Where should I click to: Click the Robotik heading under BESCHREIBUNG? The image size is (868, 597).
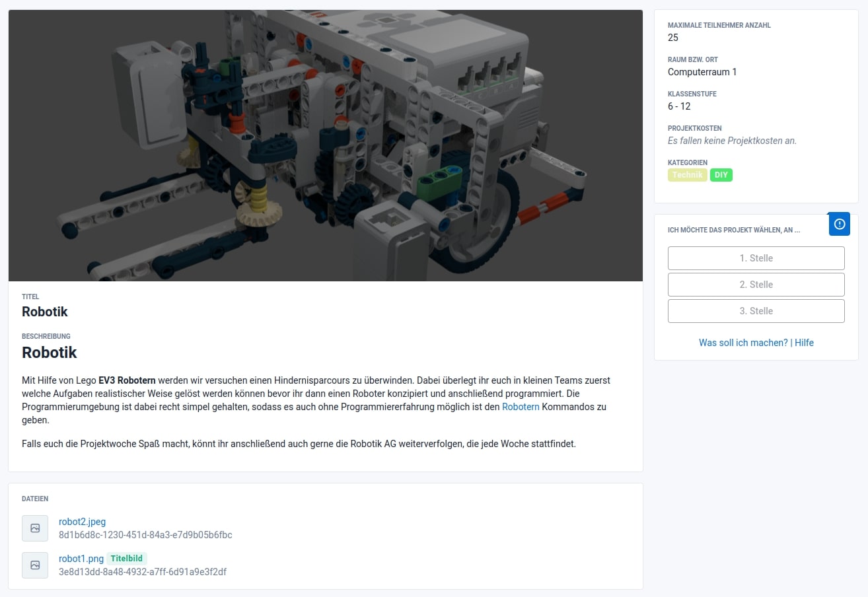coord(50,353)
